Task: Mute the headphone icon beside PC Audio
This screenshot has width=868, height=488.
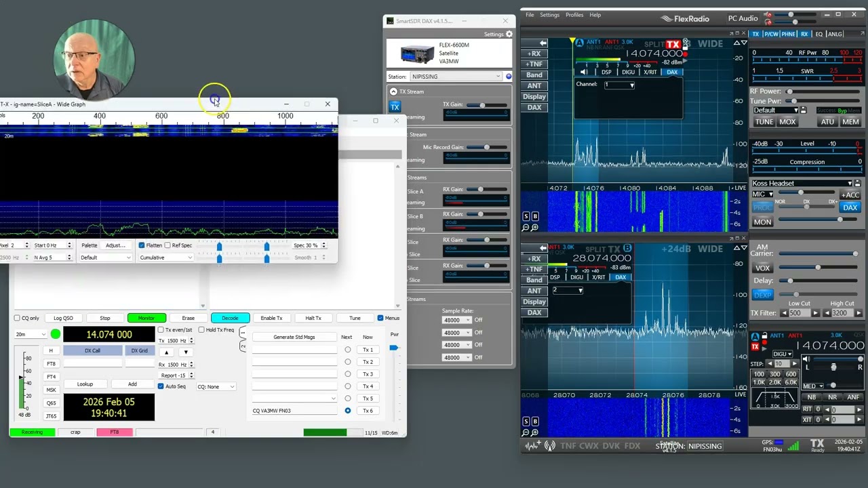Action: pyautogui.click(x=768, y=23)
